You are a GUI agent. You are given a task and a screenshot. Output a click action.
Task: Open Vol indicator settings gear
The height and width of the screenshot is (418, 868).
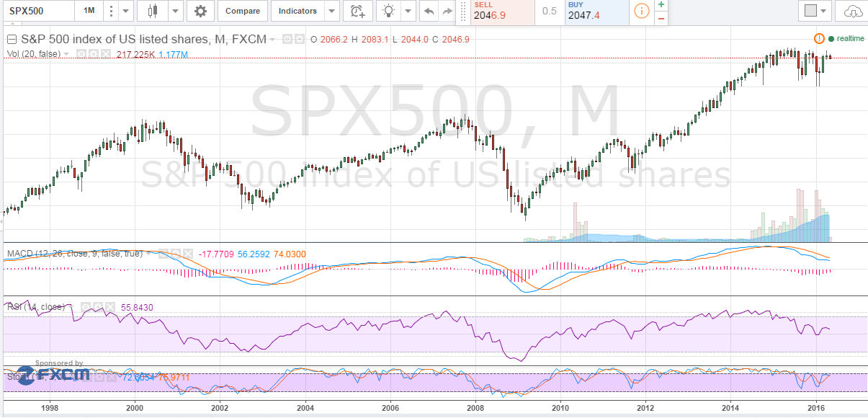pyautogui.click(x=94, y=54)
